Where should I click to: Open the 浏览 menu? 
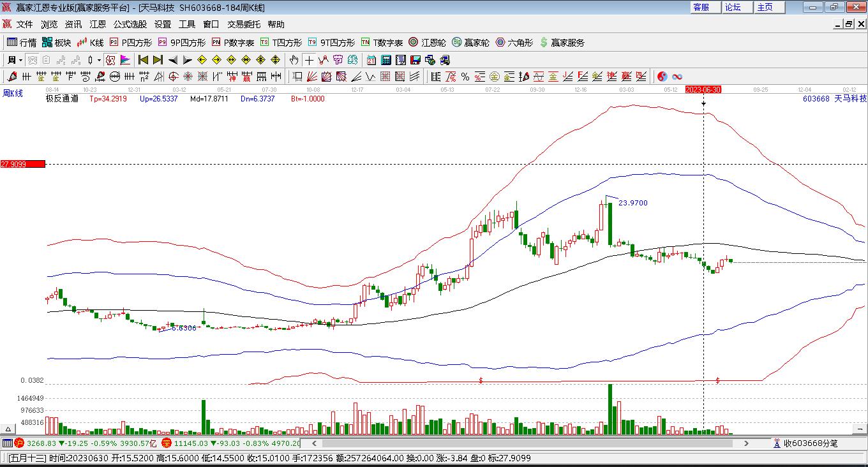[49, 24]
